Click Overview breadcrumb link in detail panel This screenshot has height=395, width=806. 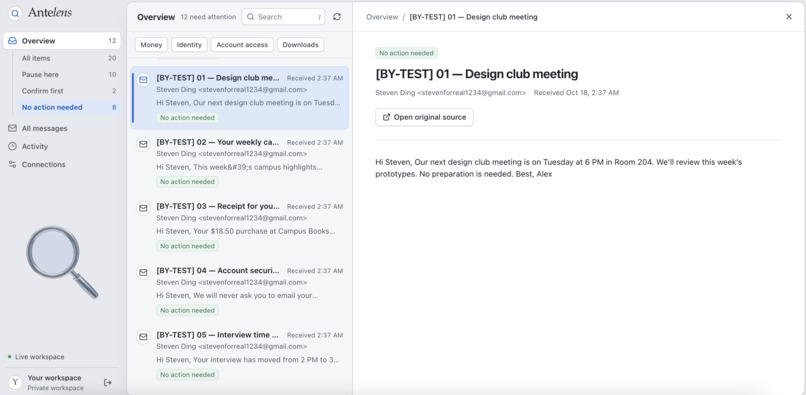pyautogui.click(x=382, y=17)
